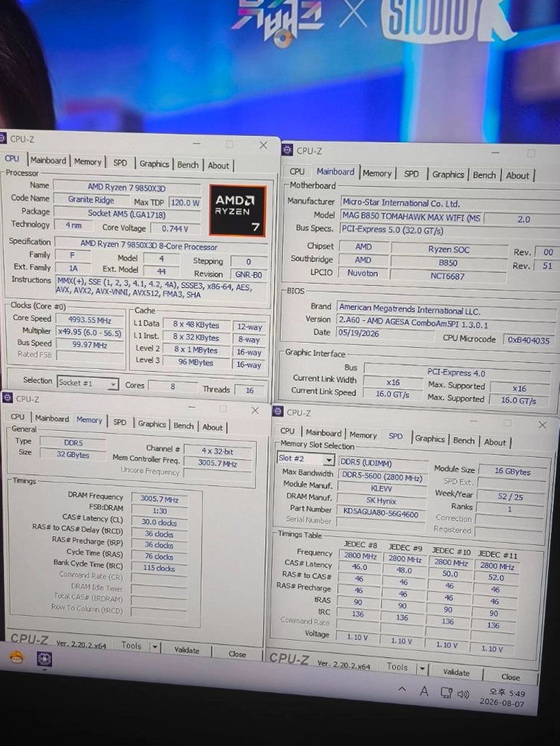Click motherboard model MAG B850 TOMAHAWK MAX WIFI
The image size is (560, 746).
[x=411, y=217]
